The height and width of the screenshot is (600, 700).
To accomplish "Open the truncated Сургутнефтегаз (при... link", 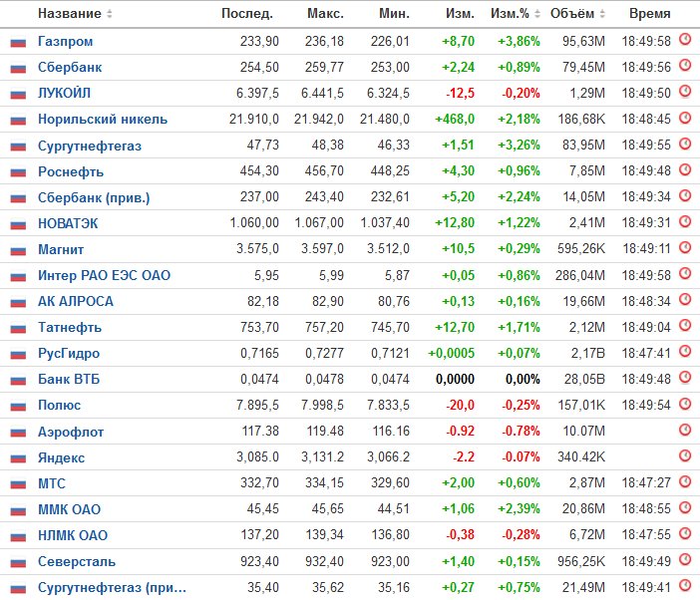I will tap(112, 587).
